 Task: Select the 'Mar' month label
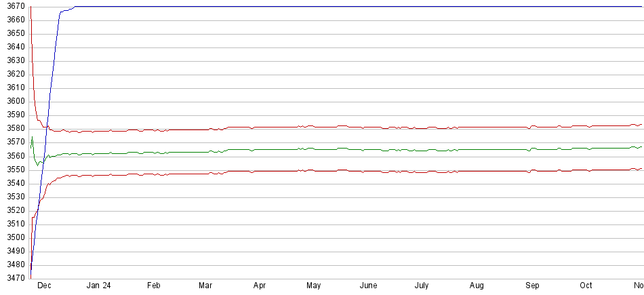(206, 286)
